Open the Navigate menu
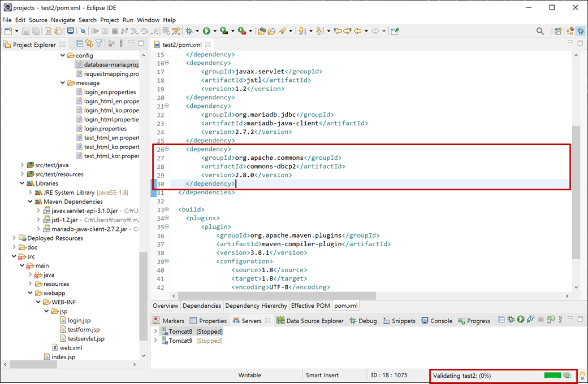The height and width of the screenshot is (384, 588). click(x=63, y=20)
